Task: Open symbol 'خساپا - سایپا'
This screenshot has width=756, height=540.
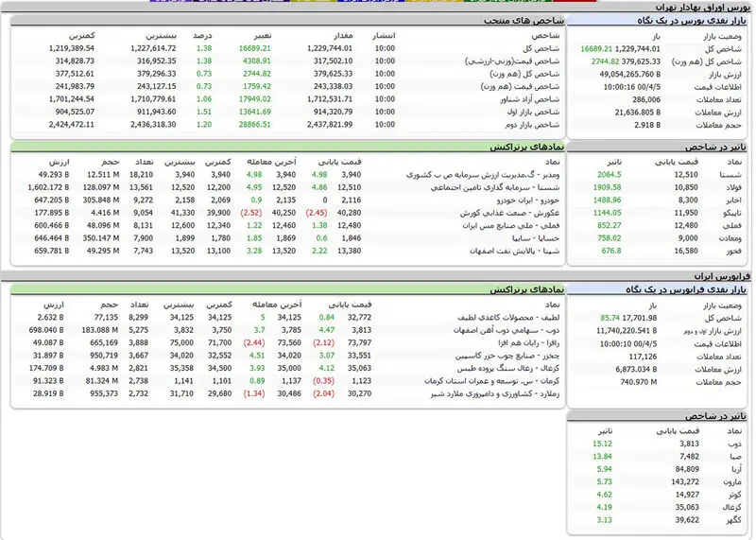Action: click(x=536, y=238)
